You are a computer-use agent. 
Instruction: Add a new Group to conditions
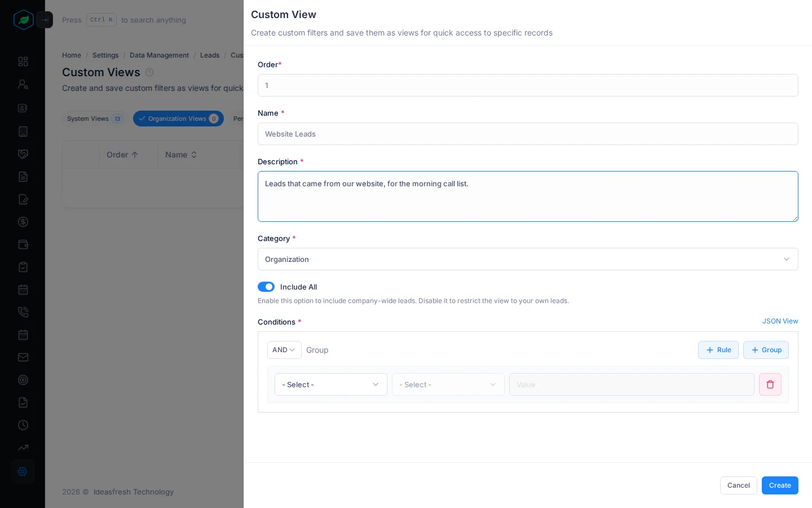[766, 350]
